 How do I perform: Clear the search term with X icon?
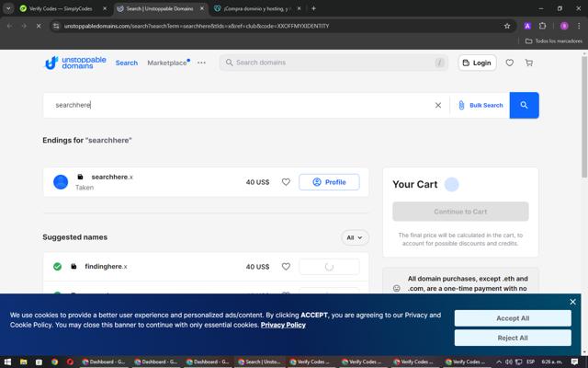coord(438,105)
